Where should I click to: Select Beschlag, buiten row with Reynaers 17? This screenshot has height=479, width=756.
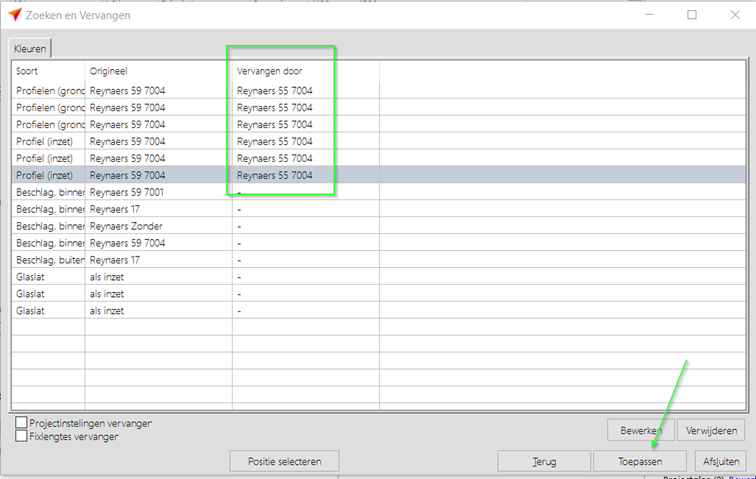point(378,260)
